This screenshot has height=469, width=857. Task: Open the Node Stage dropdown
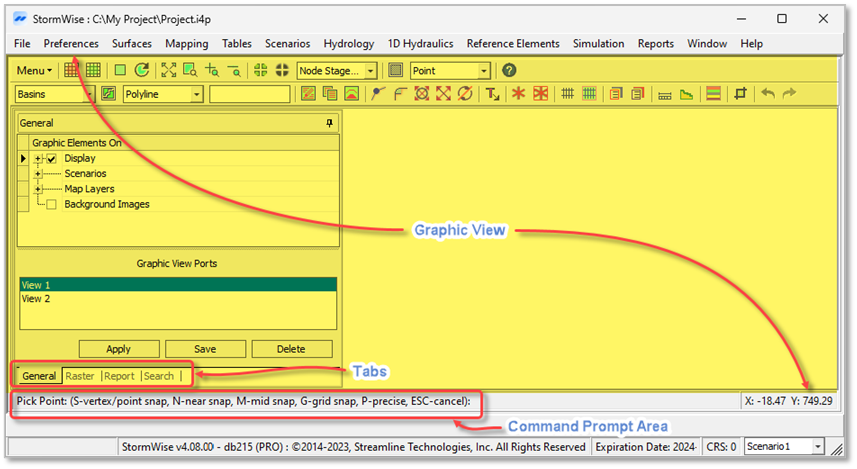(370, 71)
